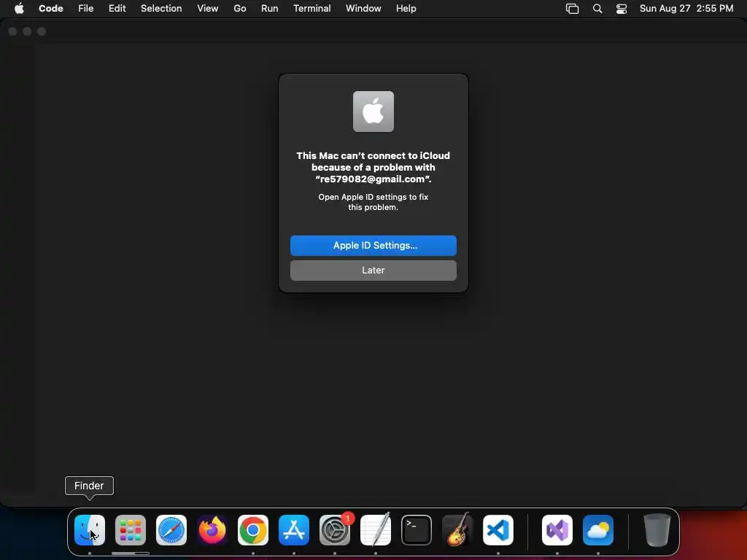Viewport: 747px width, 560px height.
Task: Click the red close button of the Code window
Action: 13,31
